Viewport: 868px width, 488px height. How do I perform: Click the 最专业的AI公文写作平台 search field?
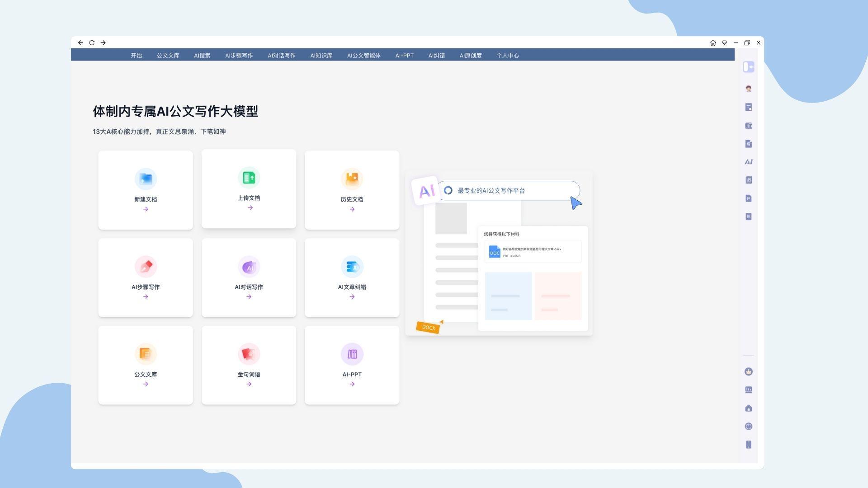coord(509,191)
